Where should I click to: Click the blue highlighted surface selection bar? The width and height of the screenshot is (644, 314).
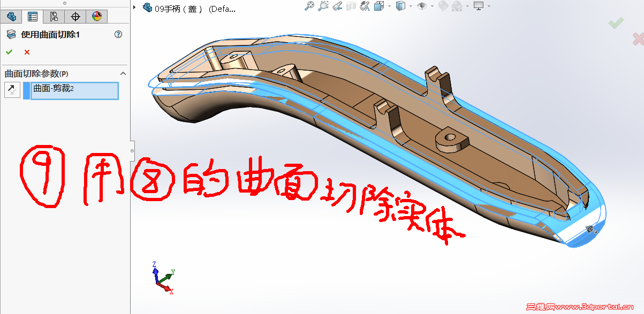(26, 91)
